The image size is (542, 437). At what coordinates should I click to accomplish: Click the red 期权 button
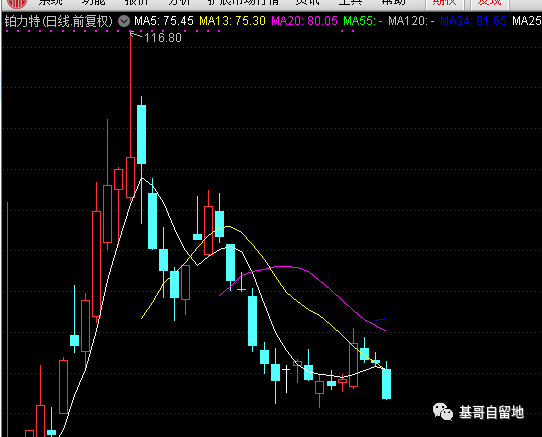pos(444,3)
